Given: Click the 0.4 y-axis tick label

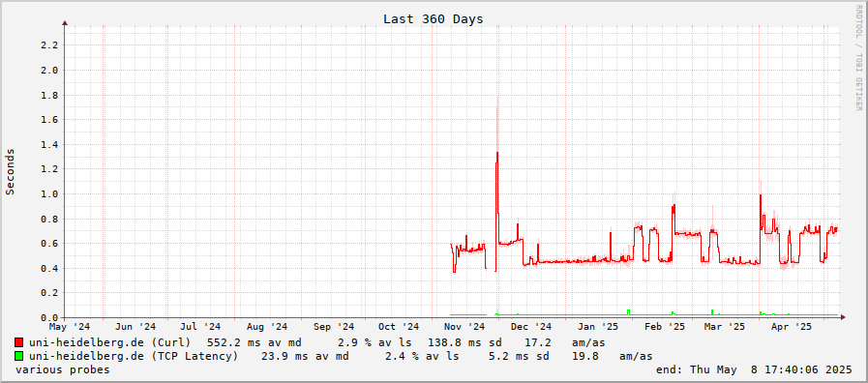Looking at the screenshot, I should (x=49, y=269).
